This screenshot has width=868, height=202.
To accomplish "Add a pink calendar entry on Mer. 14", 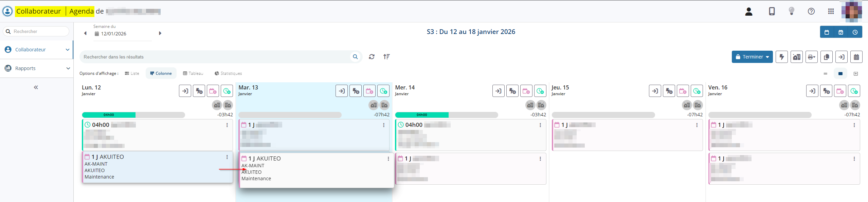I will tap(526, 91).
